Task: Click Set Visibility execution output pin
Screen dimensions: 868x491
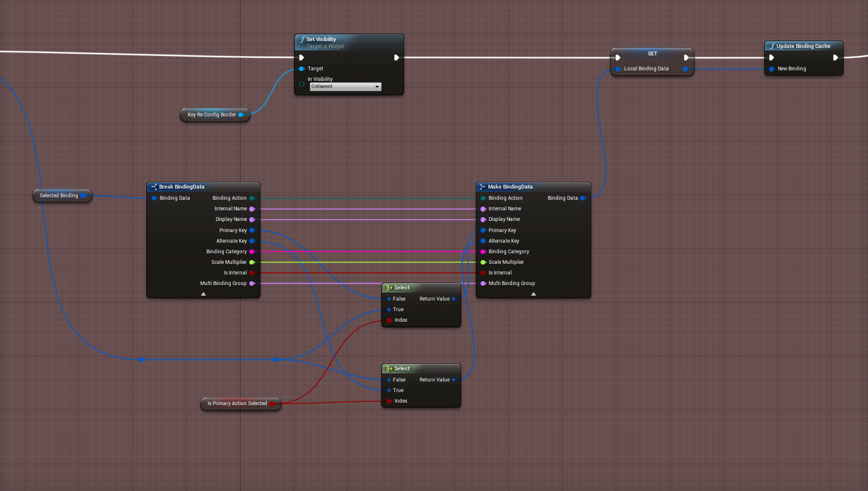Action: tap(397, 58)
